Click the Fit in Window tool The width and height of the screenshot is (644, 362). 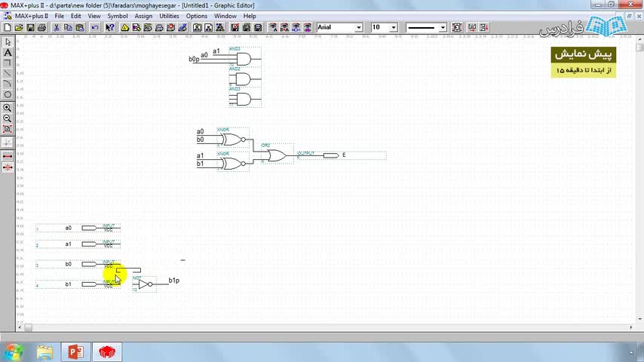click(8, 129)
